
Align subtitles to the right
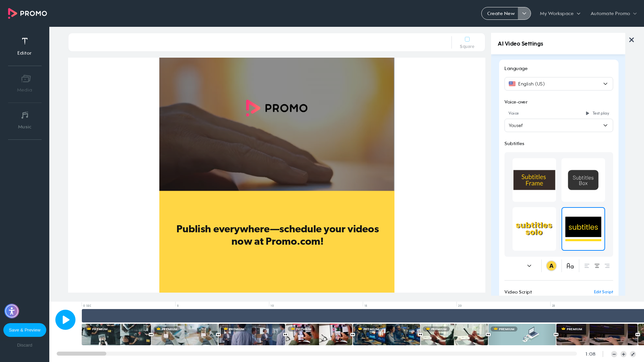(607, 266)
